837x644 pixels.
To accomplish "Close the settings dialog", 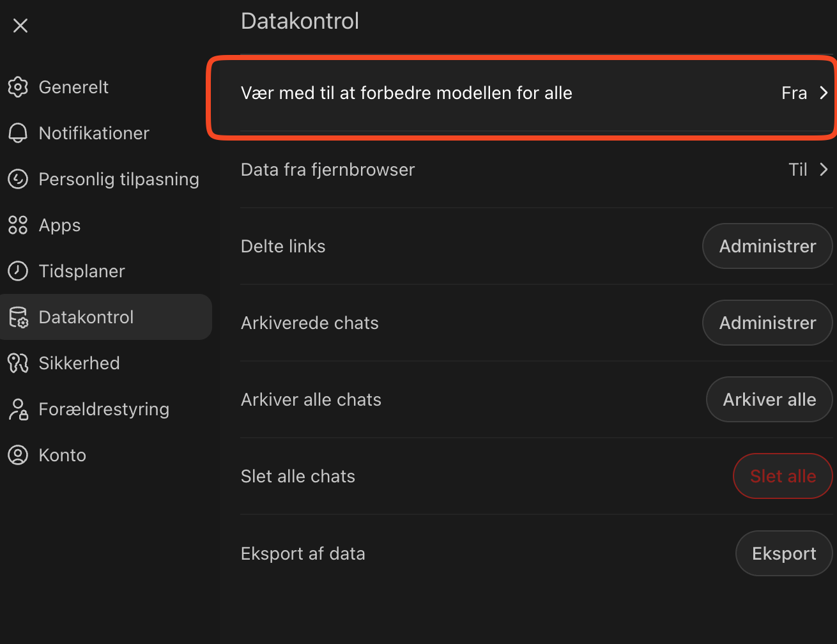I will coord(20,26).
